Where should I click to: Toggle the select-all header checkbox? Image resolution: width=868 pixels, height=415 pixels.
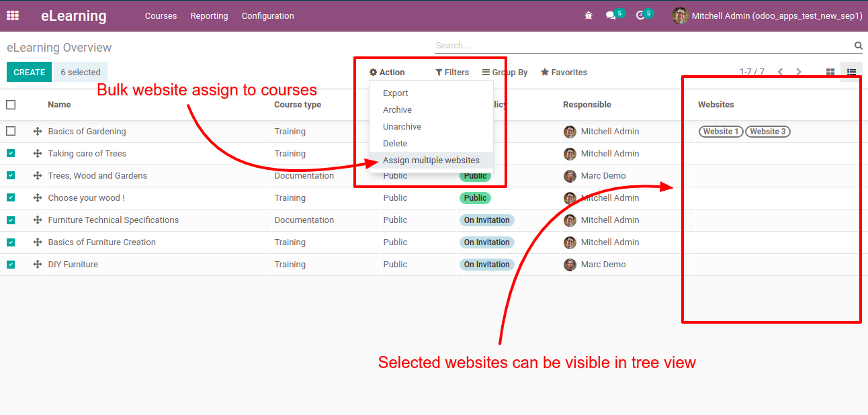click(11, 105)
